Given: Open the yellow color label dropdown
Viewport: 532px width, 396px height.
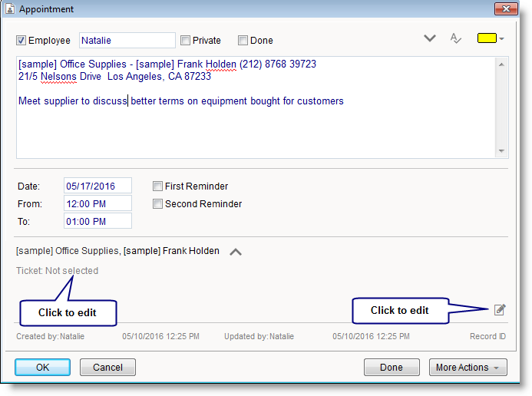Looking at the screenshot, I should [491, 38].
